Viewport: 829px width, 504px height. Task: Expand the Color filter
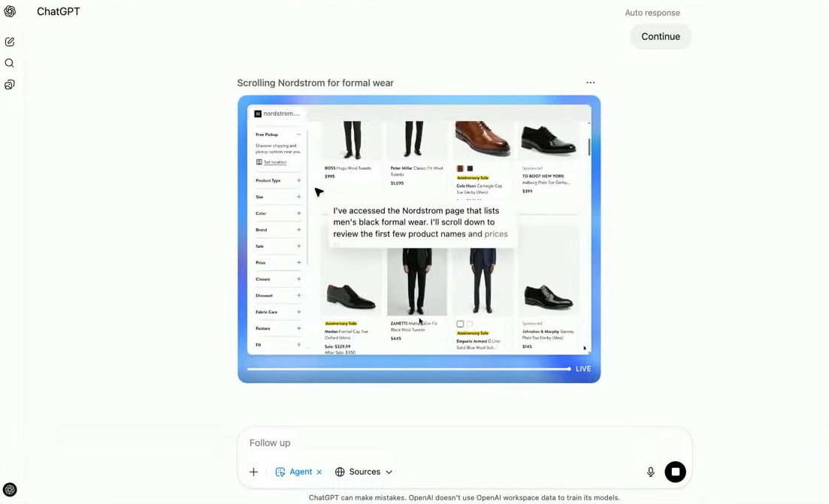tap(298, 213)
